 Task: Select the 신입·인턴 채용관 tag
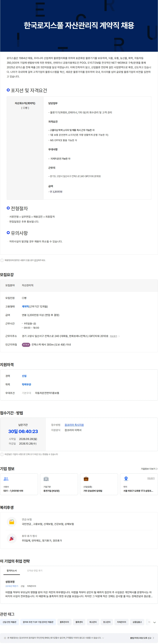coord(10,622)
